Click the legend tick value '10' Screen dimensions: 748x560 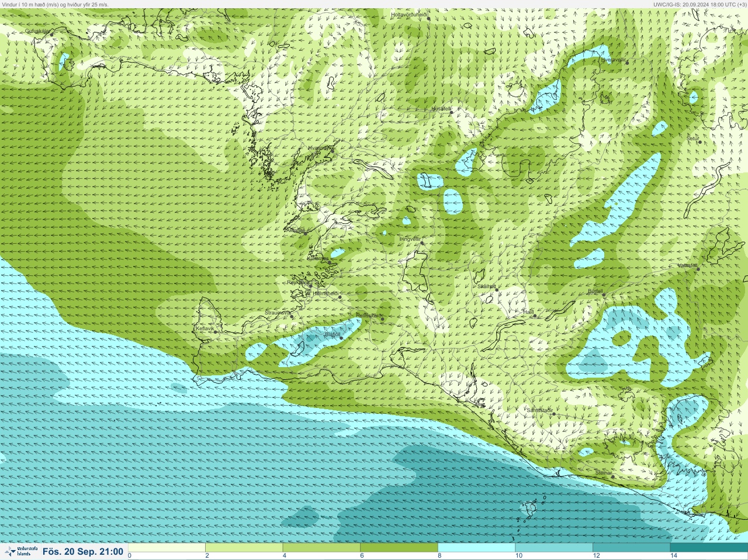point(518,555)
